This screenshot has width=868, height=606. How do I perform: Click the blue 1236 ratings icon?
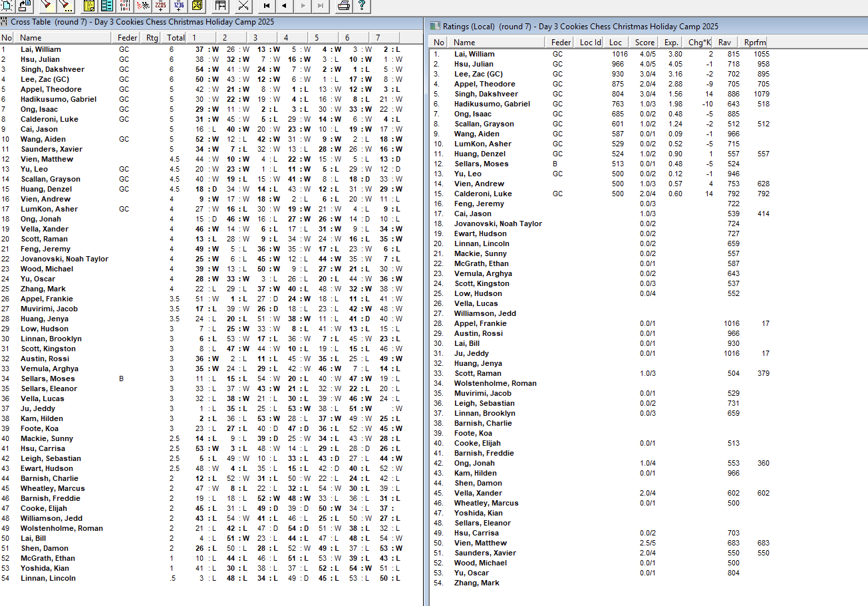[178, 6]
